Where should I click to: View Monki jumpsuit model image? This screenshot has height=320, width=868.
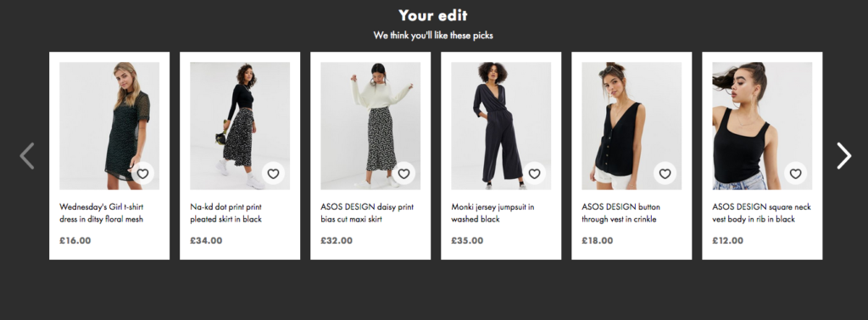[x=501, y=126]
